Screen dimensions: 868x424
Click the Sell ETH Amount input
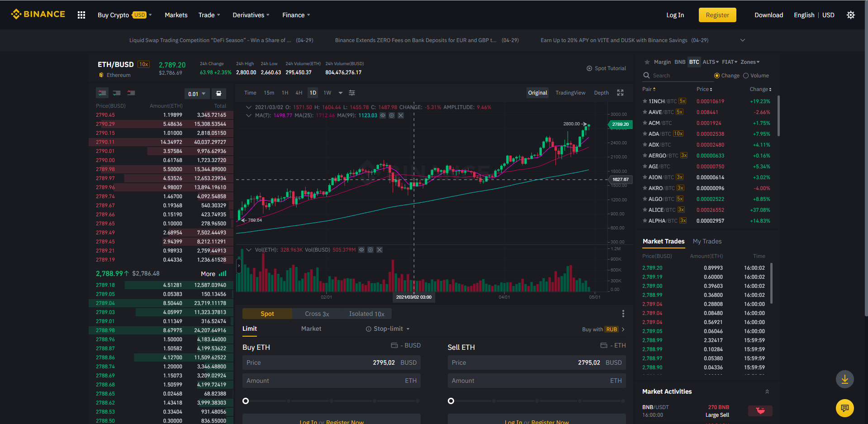point(537,381)
